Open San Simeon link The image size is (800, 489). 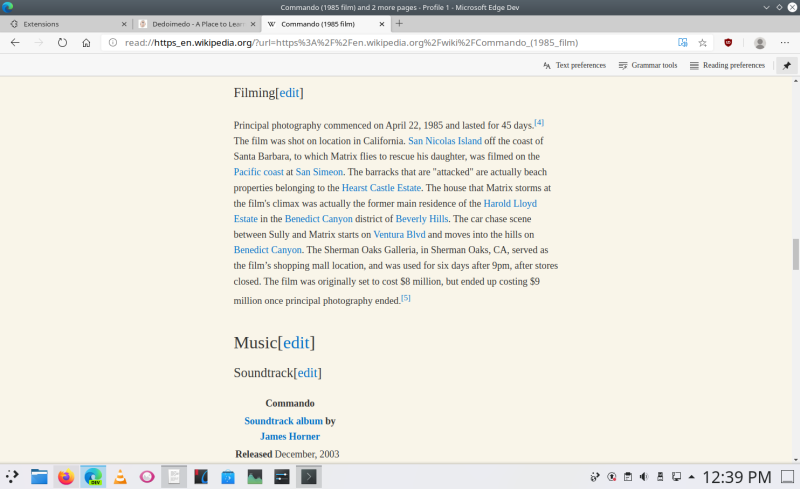click(x=319, y=172)
